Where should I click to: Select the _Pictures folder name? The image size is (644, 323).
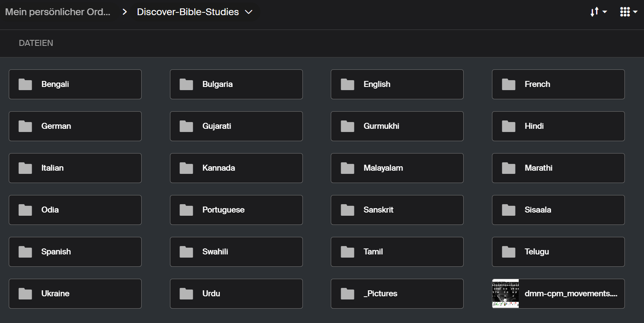click(x=380, y=293)
